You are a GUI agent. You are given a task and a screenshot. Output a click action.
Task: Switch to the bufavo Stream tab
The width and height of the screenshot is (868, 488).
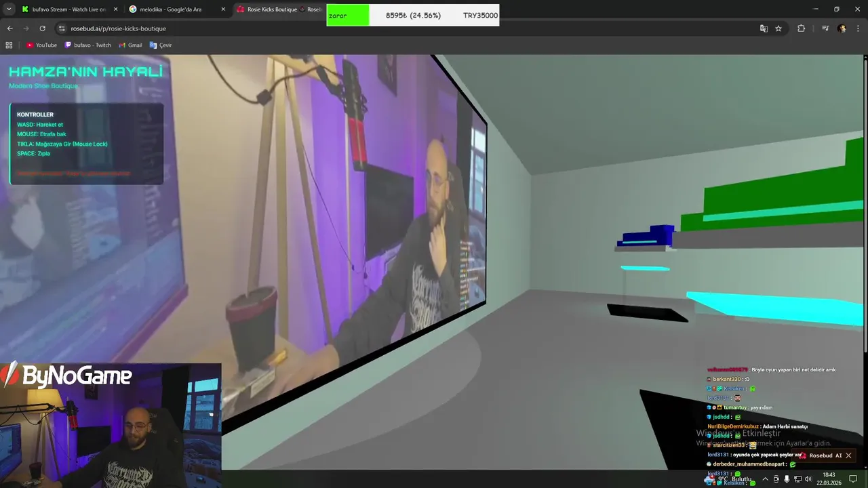coord(69,9)
